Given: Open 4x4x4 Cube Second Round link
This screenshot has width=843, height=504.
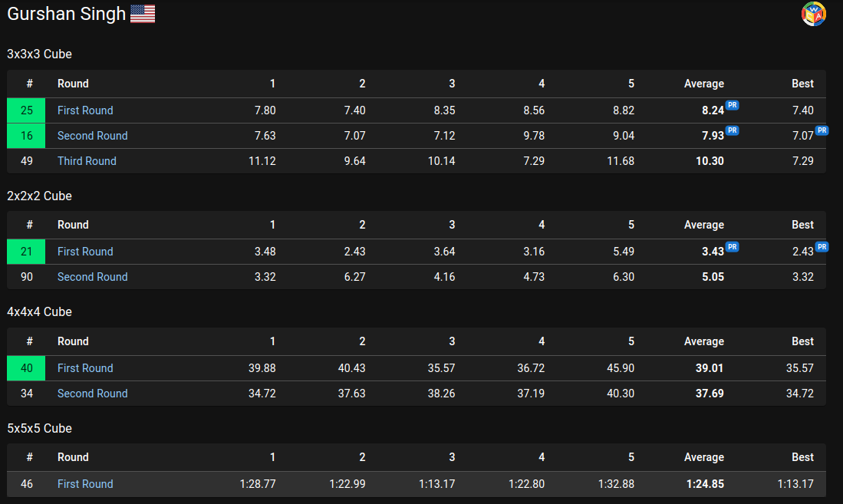Looking at the screenshot, I should click(x=93, y=394).
